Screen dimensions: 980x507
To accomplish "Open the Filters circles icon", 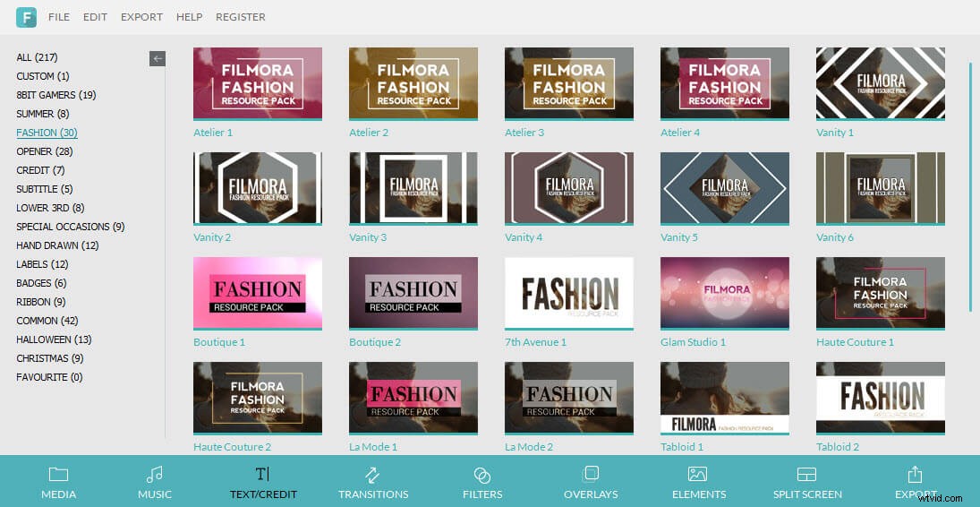I will tap(481, 475).
